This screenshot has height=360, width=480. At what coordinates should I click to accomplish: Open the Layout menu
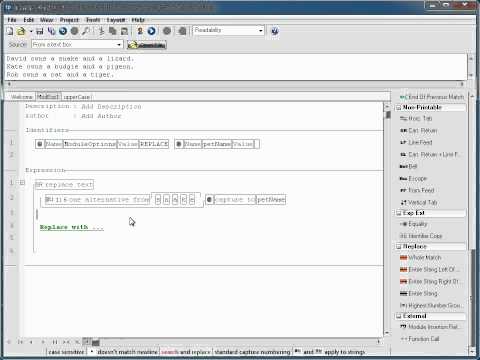[116, 20]
